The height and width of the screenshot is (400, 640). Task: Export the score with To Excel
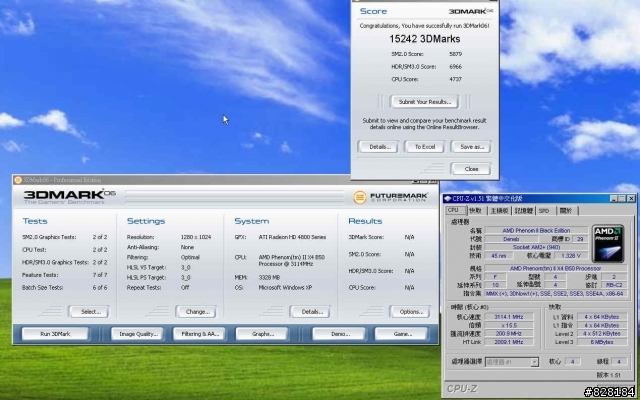(425, 146)
